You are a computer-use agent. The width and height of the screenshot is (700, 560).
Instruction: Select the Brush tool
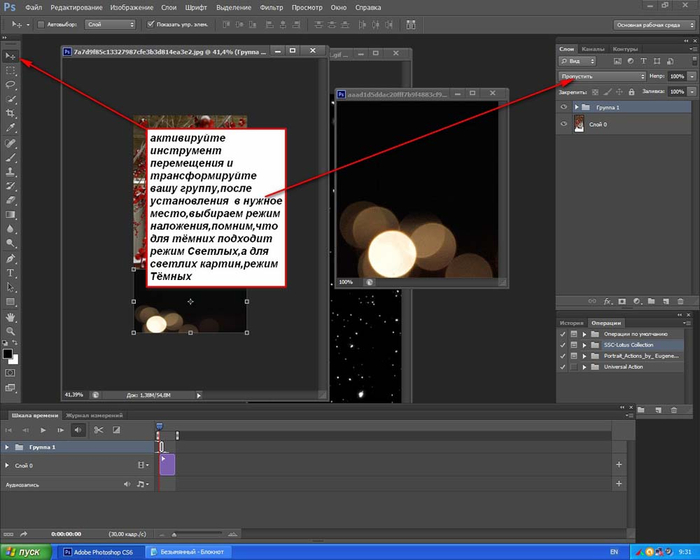coord(10,157)
